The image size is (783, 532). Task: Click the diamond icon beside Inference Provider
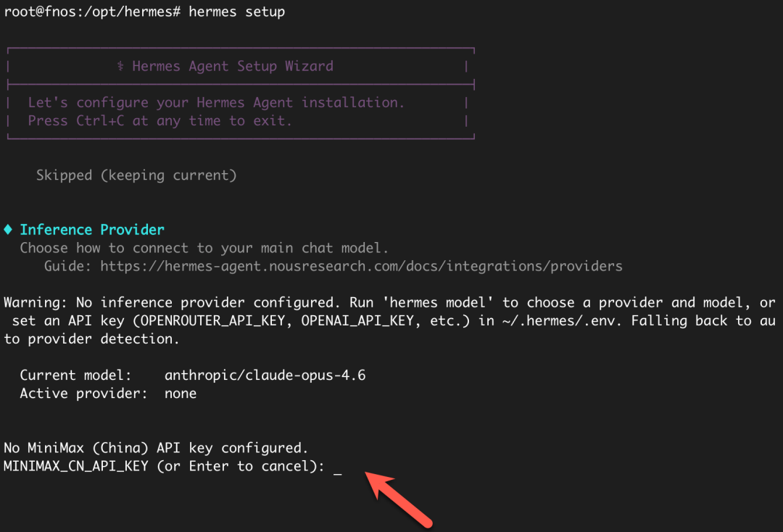8,230
